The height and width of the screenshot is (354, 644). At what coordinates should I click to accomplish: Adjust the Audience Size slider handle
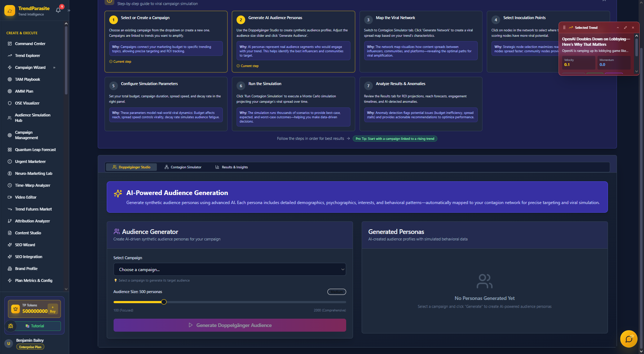pos(164,302)
